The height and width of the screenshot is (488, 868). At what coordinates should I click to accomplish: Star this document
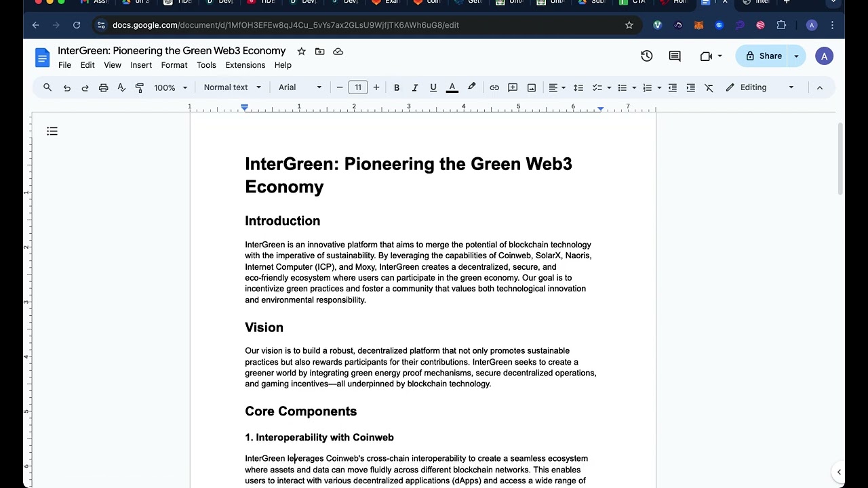301,52
